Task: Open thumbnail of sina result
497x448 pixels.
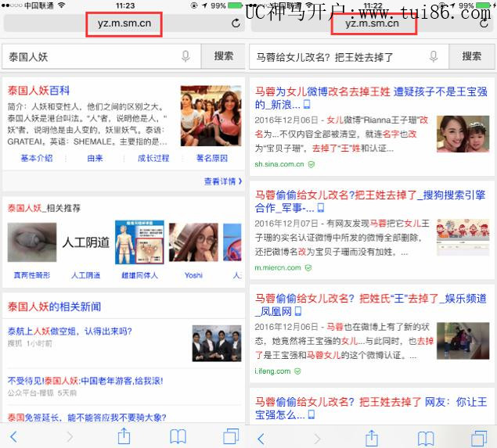Action: pos(463,134)
